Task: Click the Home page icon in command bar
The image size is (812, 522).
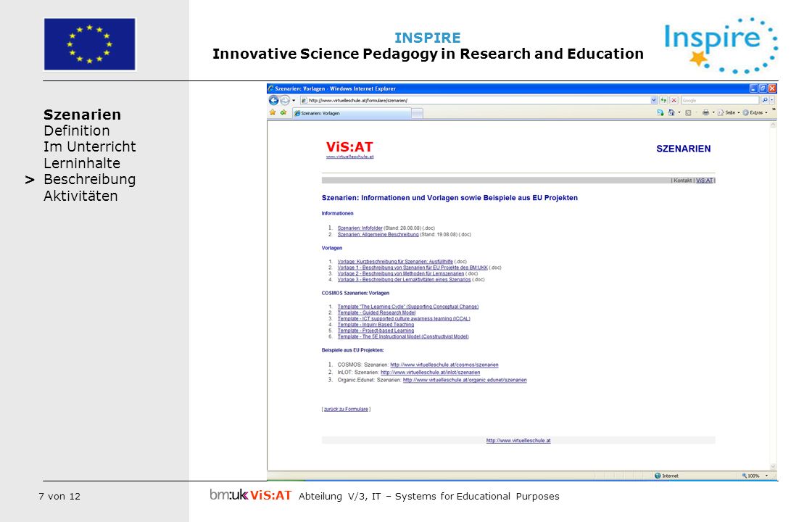Action: pos(671,112)
